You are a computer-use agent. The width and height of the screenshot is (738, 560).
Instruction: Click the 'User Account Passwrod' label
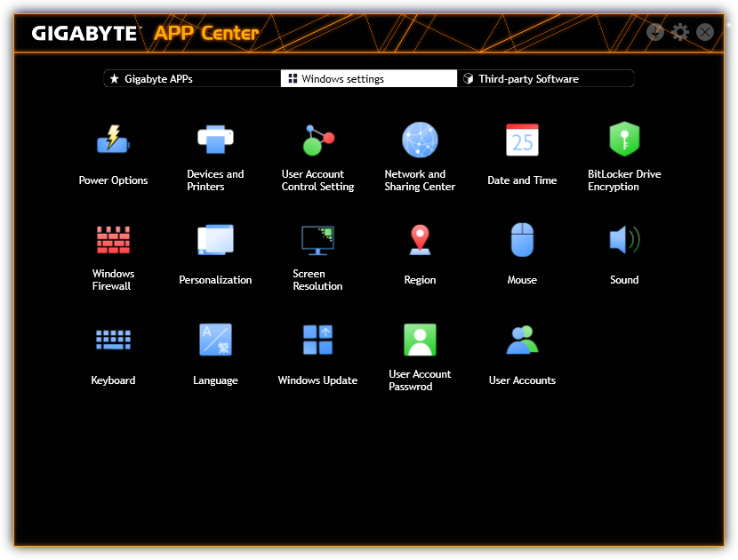[420, 380]
